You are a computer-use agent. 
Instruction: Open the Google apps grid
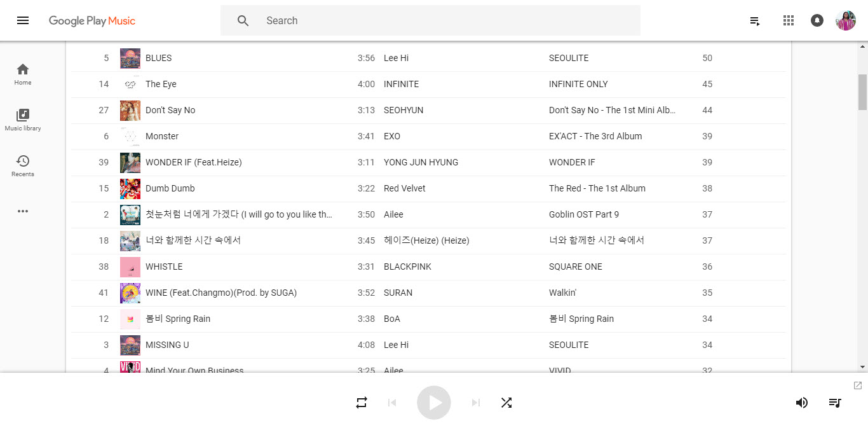789,20
